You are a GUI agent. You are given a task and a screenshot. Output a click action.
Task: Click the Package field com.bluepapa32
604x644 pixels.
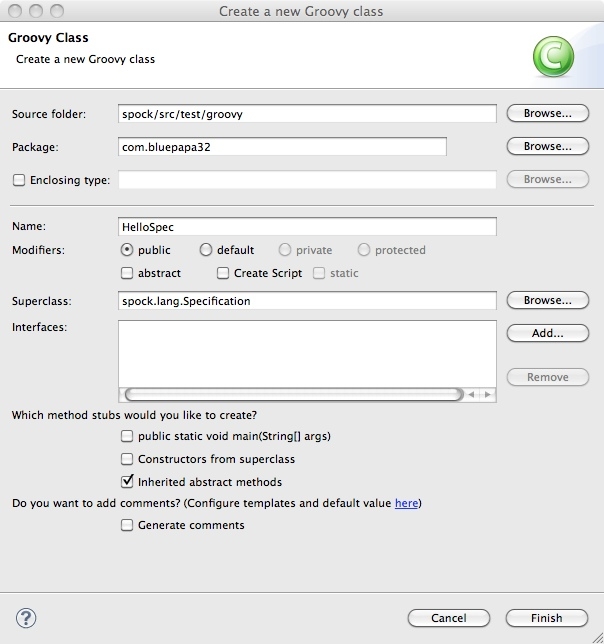tap(282, 147)
